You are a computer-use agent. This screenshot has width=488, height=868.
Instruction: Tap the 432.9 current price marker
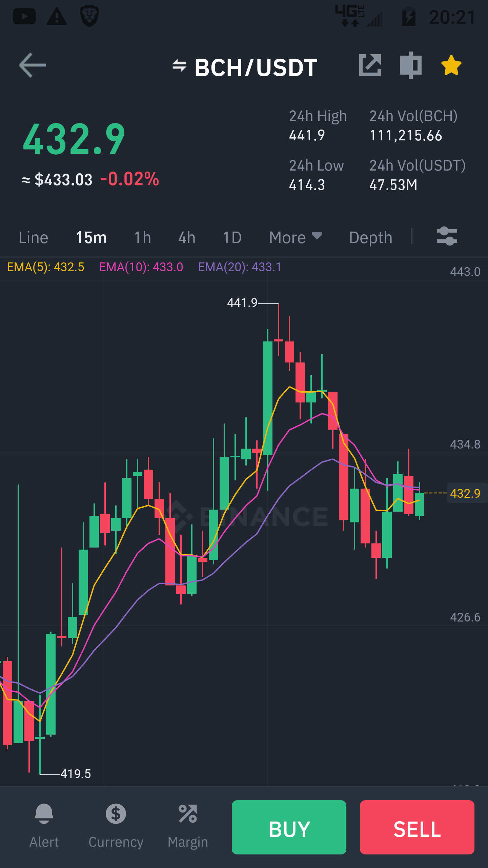465,493
